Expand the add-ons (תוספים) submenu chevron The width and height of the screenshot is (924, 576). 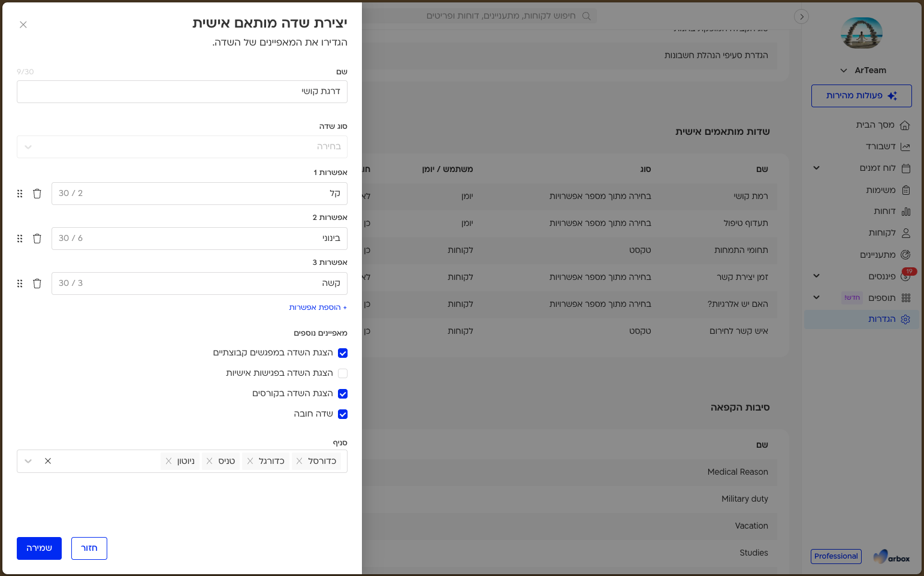[816, 297]
